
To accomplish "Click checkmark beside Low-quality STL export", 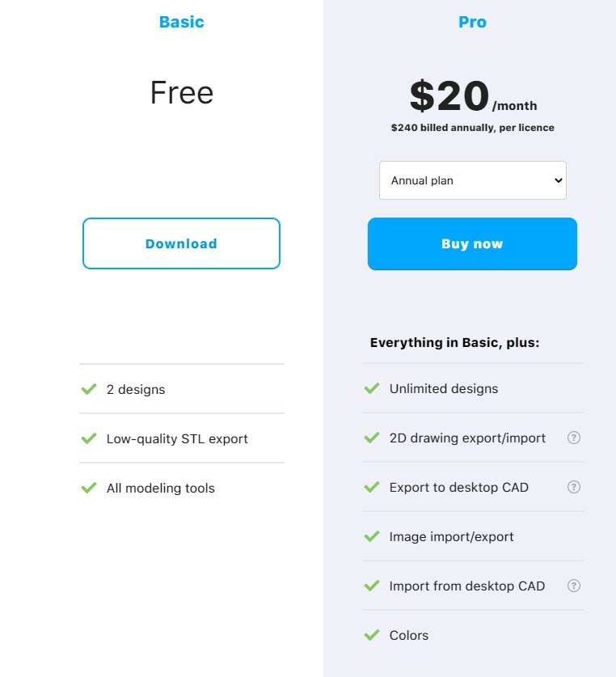I will (x=89, y=438).
